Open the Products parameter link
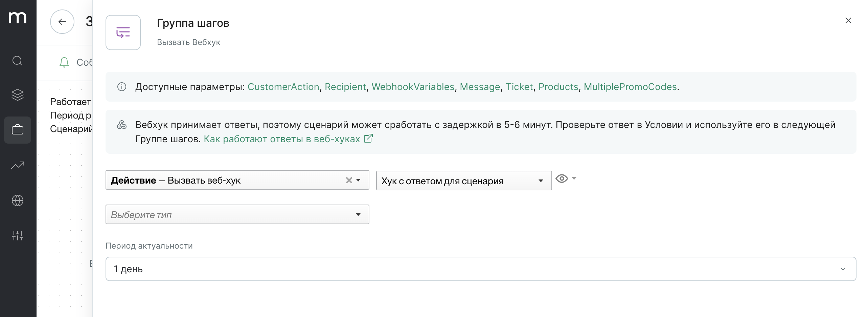Viewport: 868px width, 317px height. pyautogui.click(x=558, y=87)
